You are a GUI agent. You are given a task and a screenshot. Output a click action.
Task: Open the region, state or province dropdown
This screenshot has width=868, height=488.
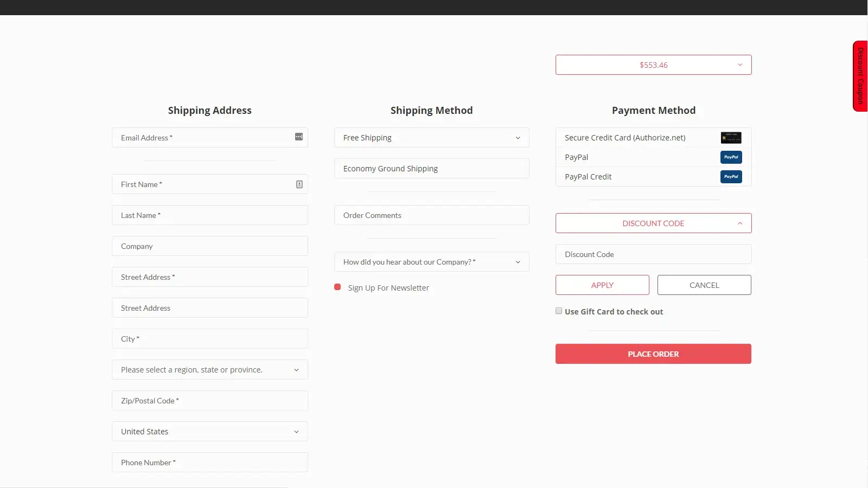click(x=209, y=369)
